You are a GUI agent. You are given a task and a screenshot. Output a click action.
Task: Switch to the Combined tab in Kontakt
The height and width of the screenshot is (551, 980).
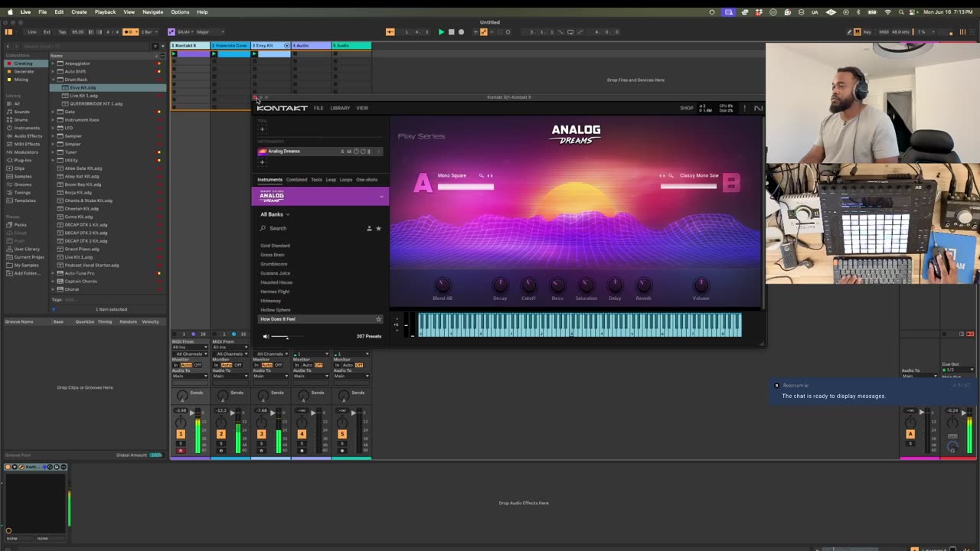click(x=296, y=180)
